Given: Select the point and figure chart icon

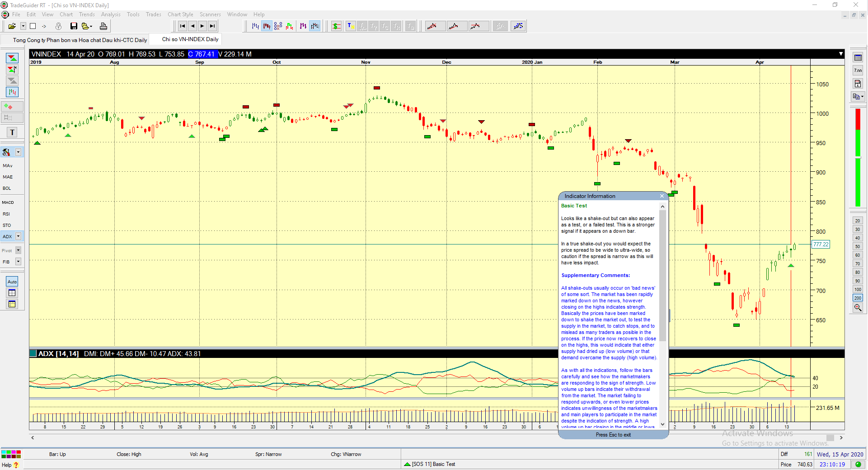Looking at the screenshot, I should 278,26.
